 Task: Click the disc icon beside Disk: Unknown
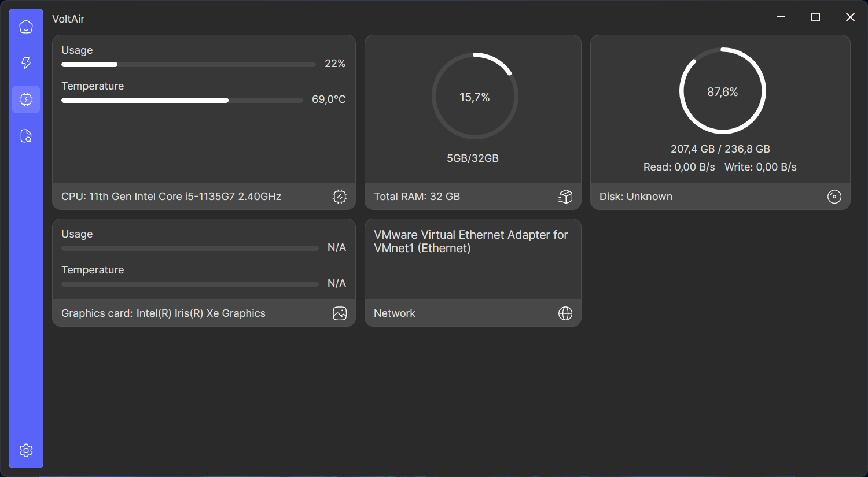(834, 197)
